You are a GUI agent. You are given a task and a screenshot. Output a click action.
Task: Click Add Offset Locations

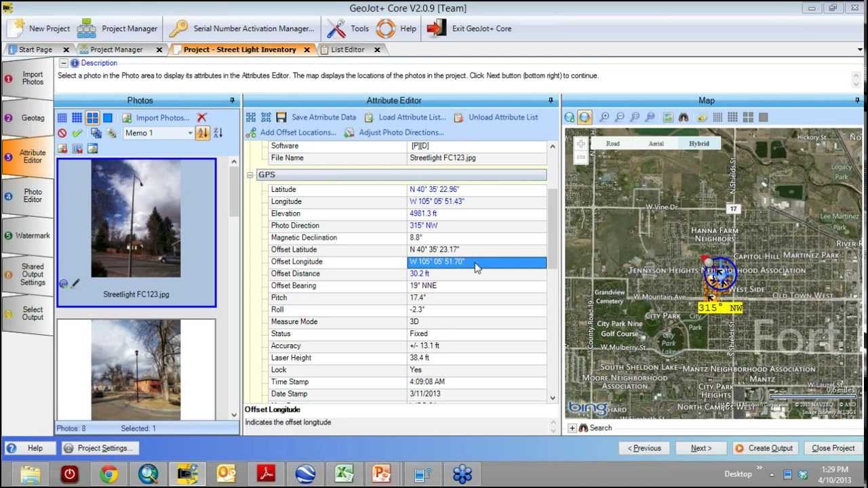(x=292, y=133)
